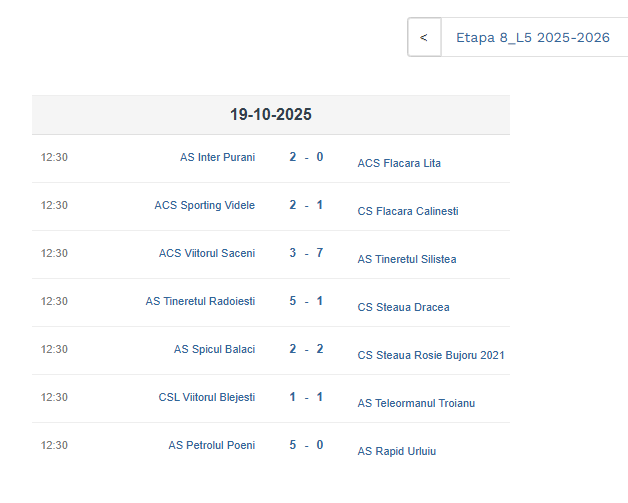Select CS Steaua Rosie Bujoru 2021 link
The image size is (628, 503).
431,355
